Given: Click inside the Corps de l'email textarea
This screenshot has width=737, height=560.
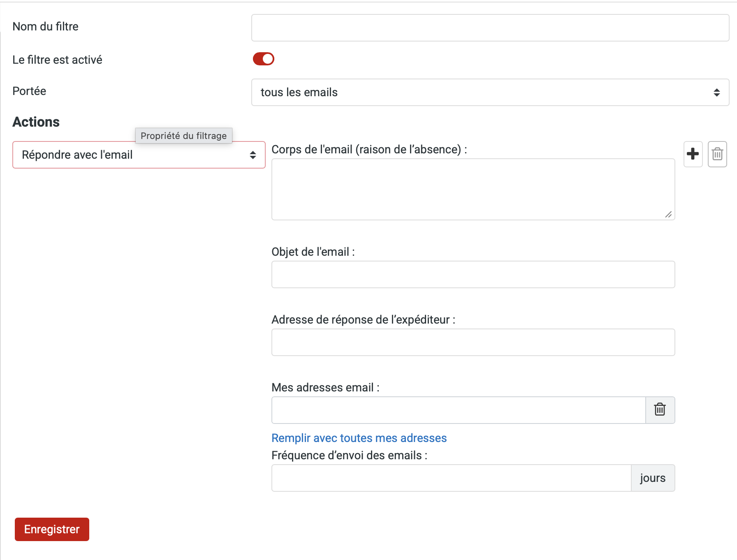Looking at the screenshot, I should tap(473, 189).
